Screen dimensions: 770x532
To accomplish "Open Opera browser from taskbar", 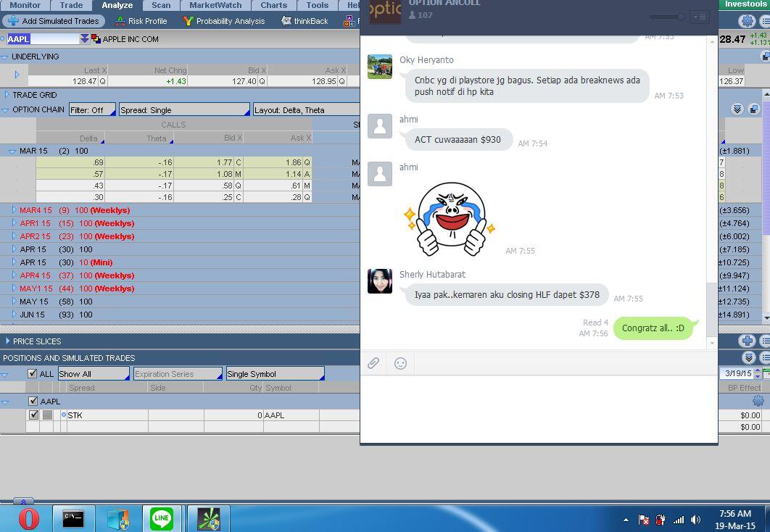I will [x=28, y=519].
